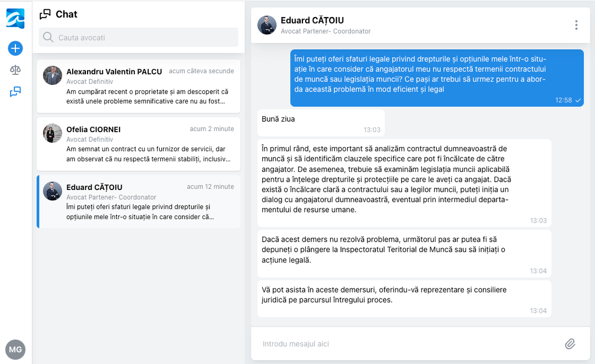The image size is (595, 364).
Task: Select the Eduard CĂȚOIU conversation
Action: click(x=138, y=201)
